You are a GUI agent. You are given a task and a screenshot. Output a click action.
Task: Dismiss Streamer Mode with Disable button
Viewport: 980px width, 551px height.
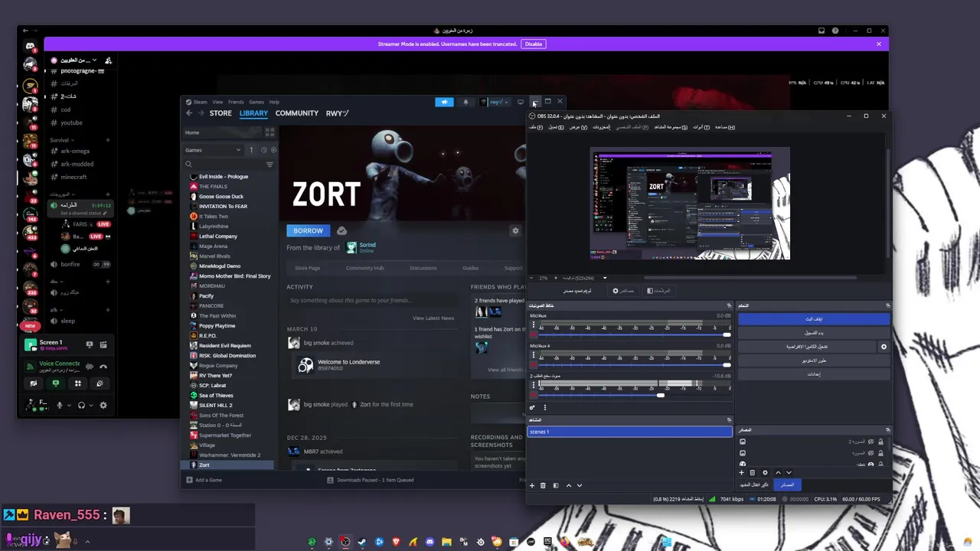(x=534, y=44)
